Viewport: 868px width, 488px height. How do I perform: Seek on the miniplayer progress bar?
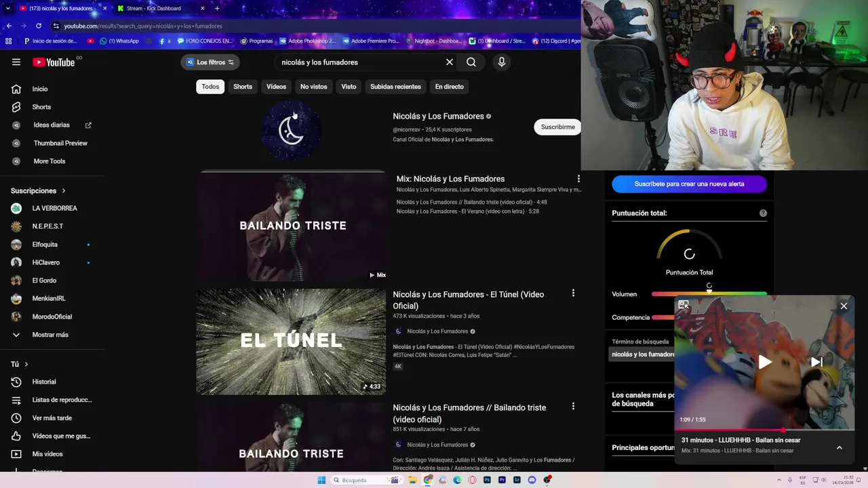764,430
